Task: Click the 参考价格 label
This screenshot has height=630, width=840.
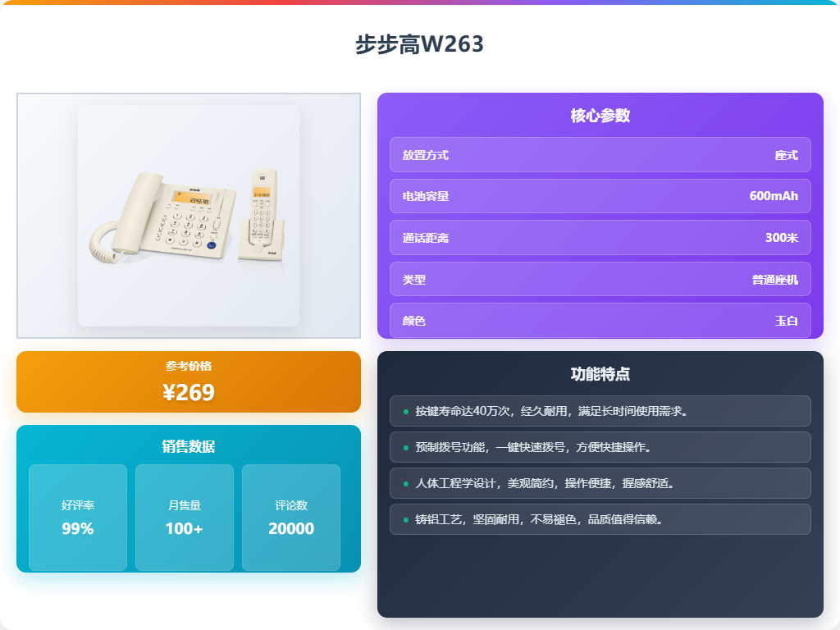Action: point(189,366)
